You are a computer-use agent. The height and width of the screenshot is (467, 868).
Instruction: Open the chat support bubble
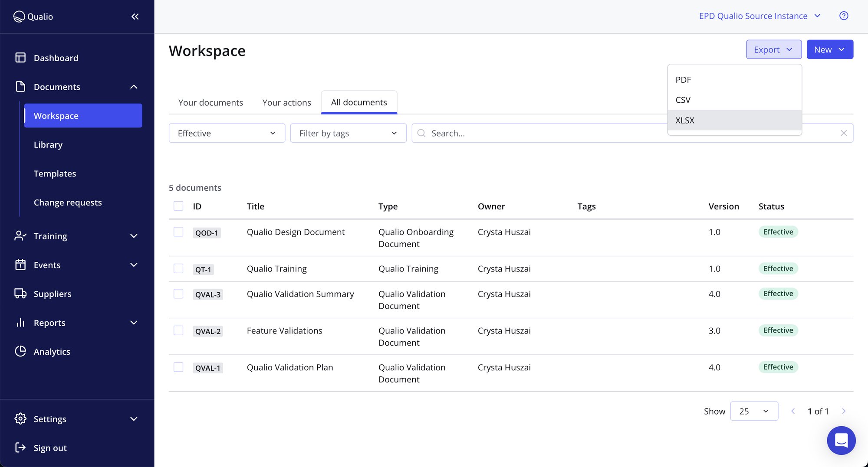(x=841, y=440)
